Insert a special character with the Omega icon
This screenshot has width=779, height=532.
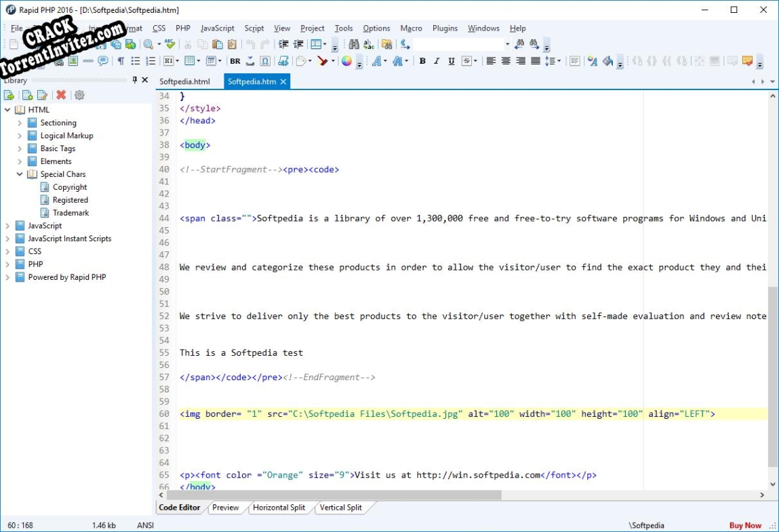(264, 61)
